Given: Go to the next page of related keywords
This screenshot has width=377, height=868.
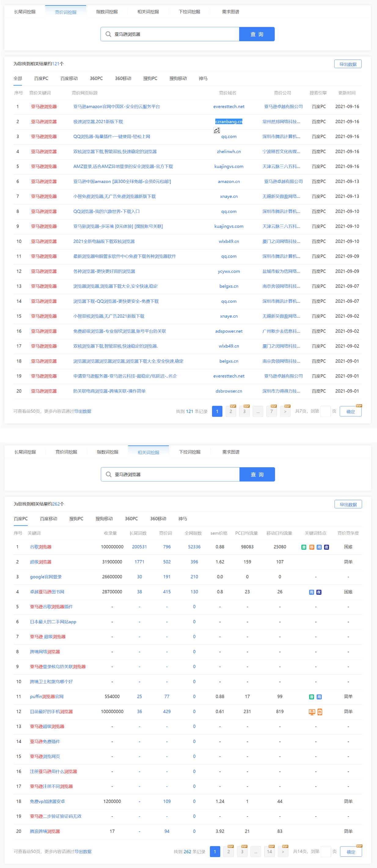Looking at the screenshot, I should 283,852.
